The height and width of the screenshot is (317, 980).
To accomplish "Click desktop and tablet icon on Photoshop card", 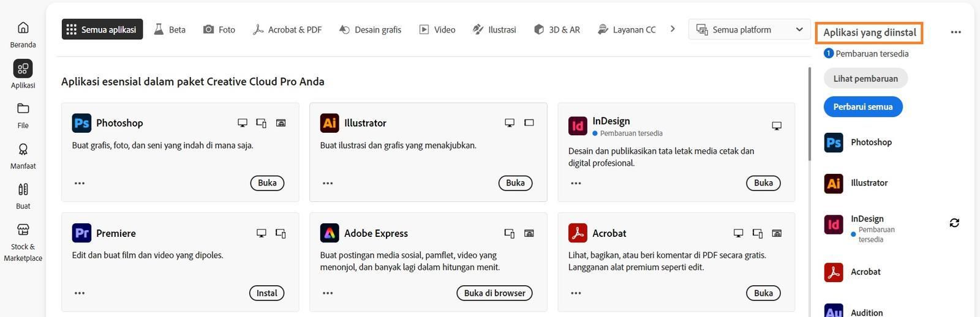I will [262, 123].
